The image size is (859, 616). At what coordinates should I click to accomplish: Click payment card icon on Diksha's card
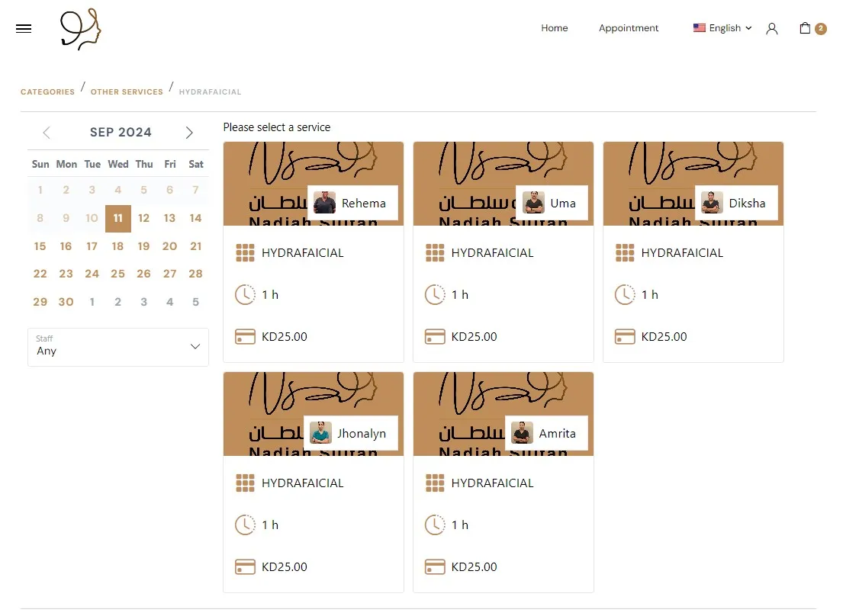pyautogui.click(x=625, y=337)
